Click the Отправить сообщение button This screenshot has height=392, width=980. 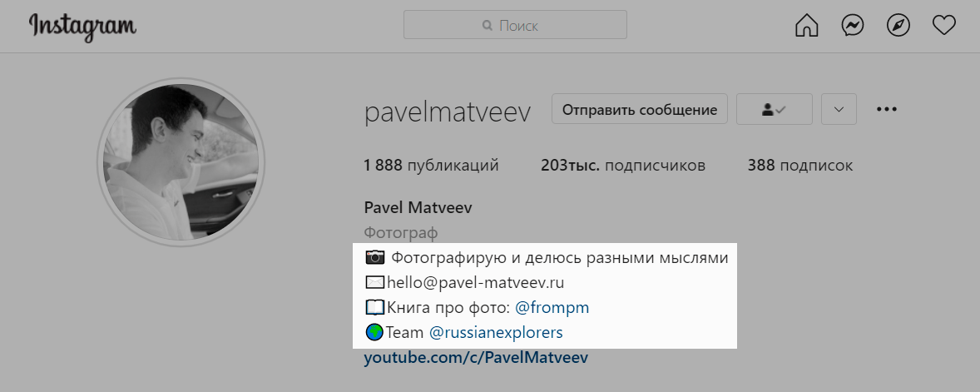(x=640, y=109)
